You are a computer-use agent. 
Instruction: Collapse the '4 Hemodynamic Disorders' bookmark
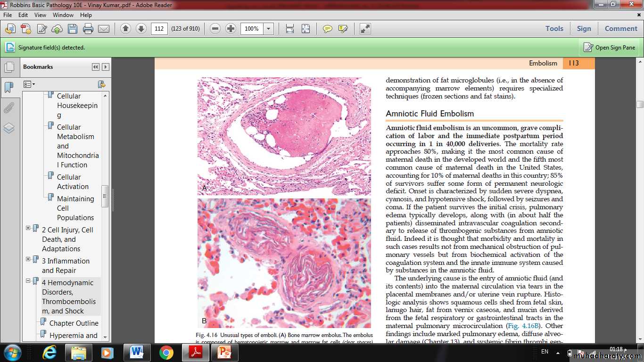28,281
